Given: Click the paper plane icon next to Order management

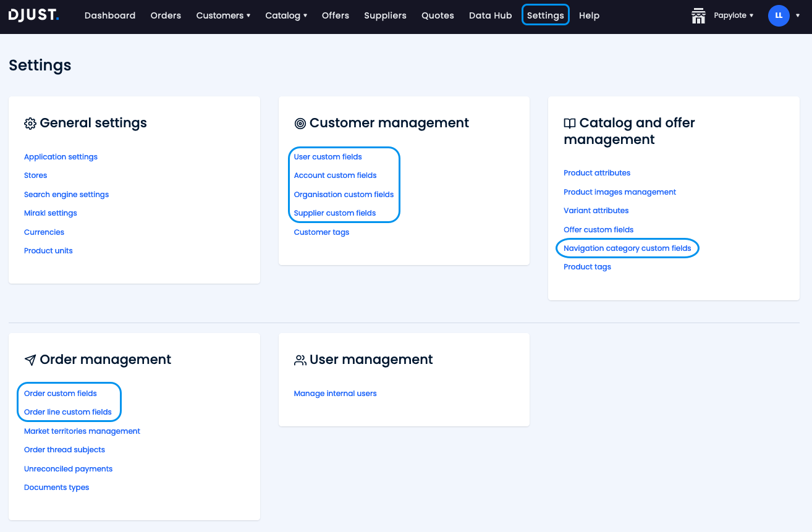Looking at the screenshot, I should [29, 359].
